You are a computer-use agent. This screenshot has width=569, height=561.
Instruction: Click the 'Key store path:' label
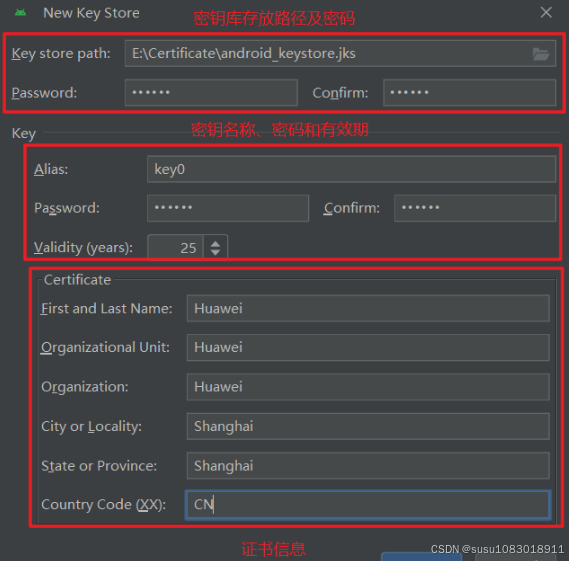pos(61,54)
